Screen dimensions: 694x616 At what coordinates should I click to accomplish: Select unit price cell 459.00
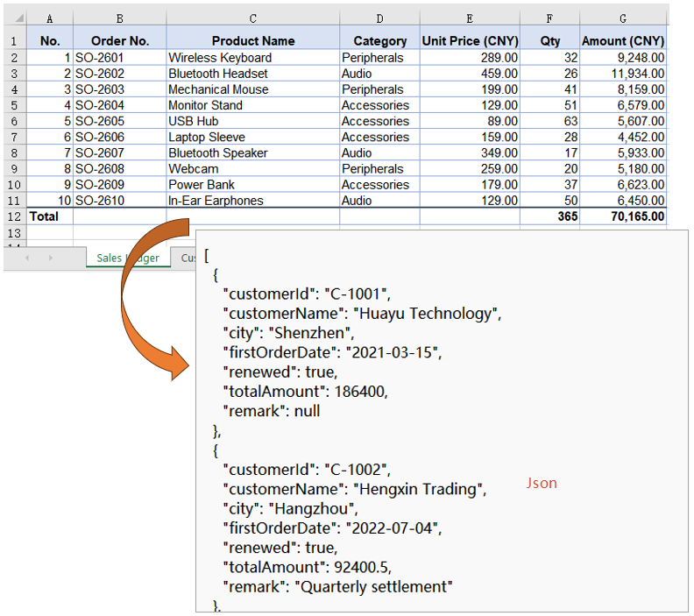[x=470, y=74]
